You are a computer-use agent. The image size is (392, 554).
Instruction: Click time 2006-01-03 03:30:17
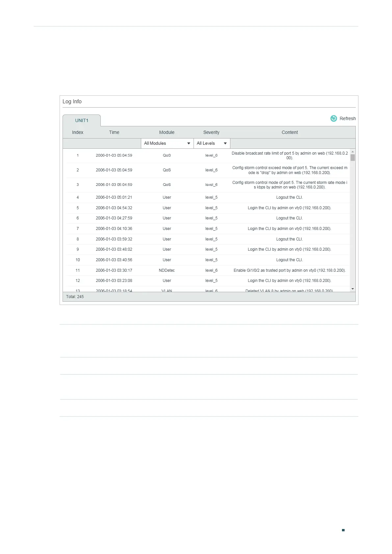coord(114,270)
